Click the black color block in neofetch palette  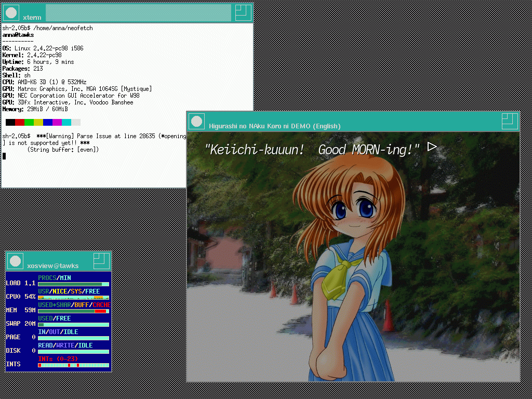(10, 122)
